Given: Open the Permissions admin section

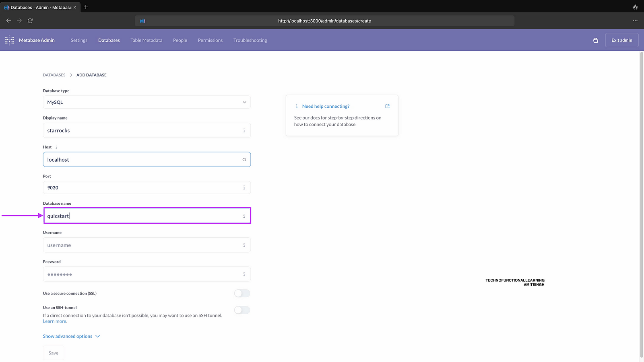Looking at the screenshot, I should (210, 40).
